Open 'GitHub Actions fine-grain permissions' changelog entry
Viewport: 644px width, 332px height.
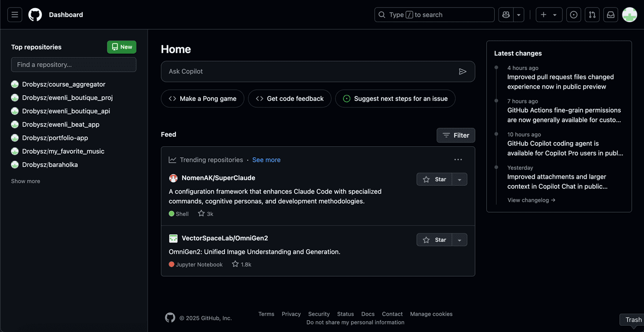564,115
